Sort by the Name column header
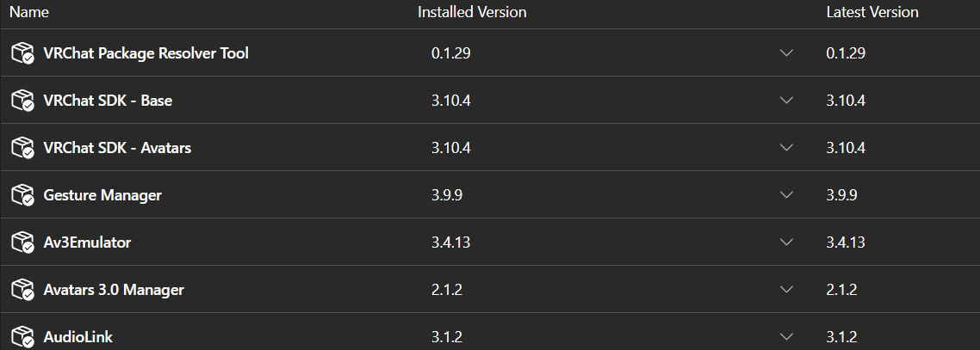Viewport: 980px width, 350px height. coord(28,13)
